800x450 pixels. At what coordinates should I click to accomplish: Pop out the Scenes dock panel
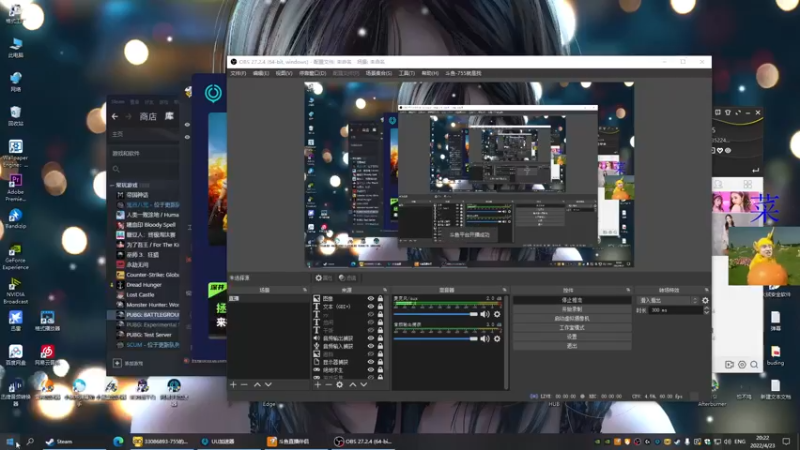[305, 290]
